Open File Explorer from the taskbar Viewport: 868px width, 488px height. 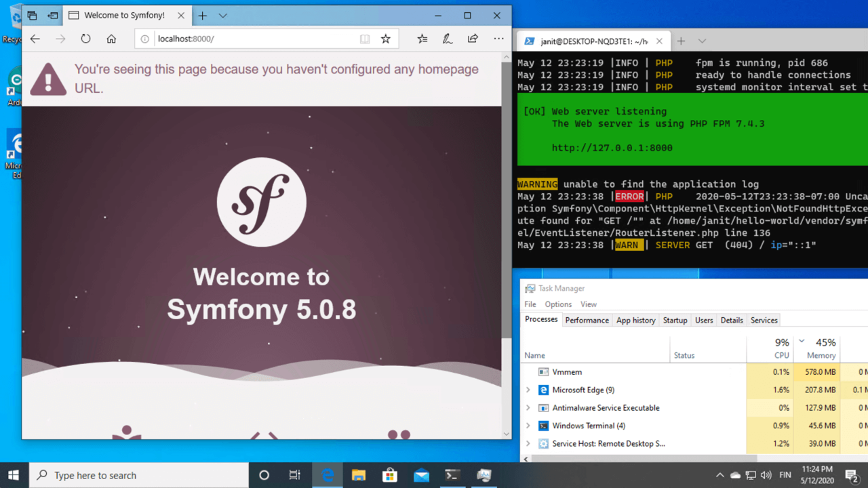359,475
